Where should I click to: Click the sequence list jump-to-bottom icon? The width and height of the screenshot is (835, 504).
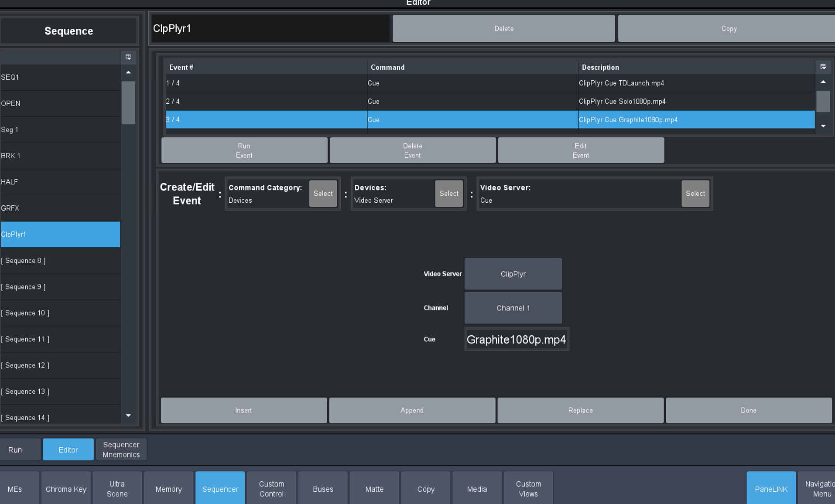tap(128, 57)
